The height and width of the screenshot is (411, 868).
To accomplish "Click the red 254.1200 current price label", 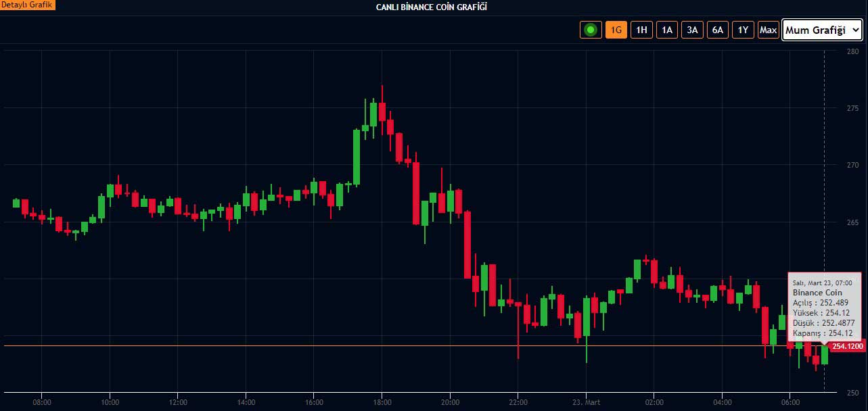I will pyautogui.click(x=848, y=346).
